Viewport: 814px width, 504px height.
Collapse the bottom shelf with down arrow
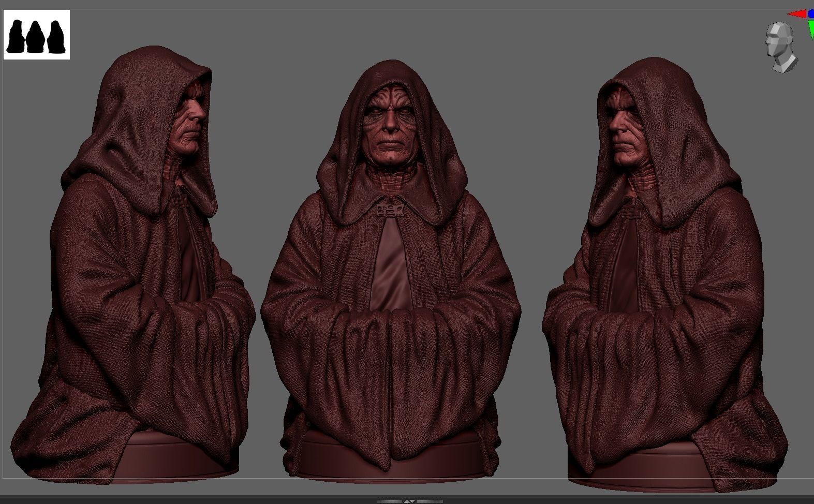click(x=412, y=501)
